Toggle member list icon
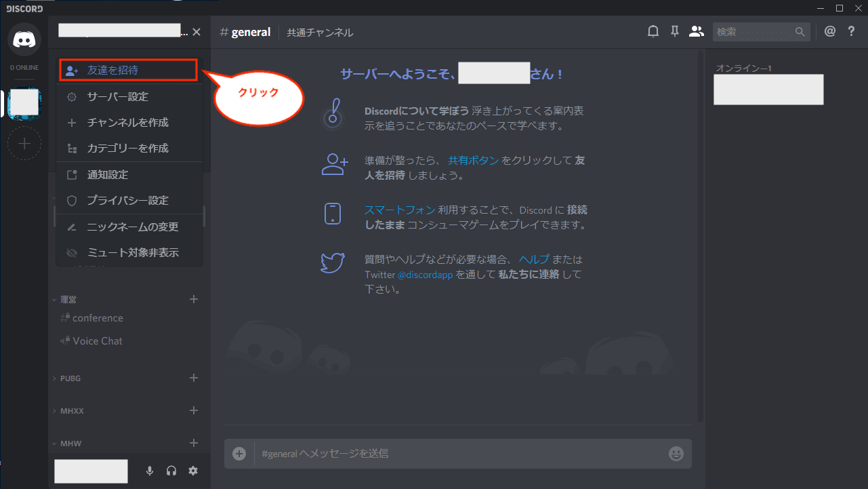Screen dimensions: 868x489 (696, 31)
